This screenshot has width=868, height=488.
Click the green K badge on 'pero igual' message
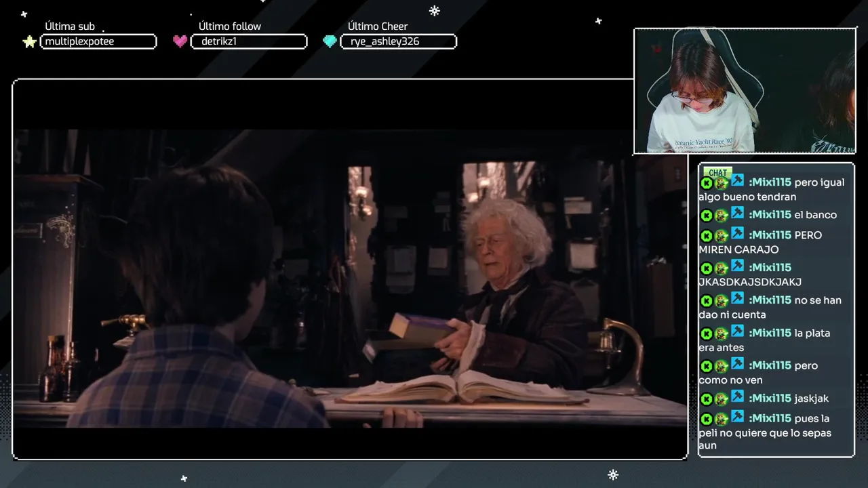(706, 183)
